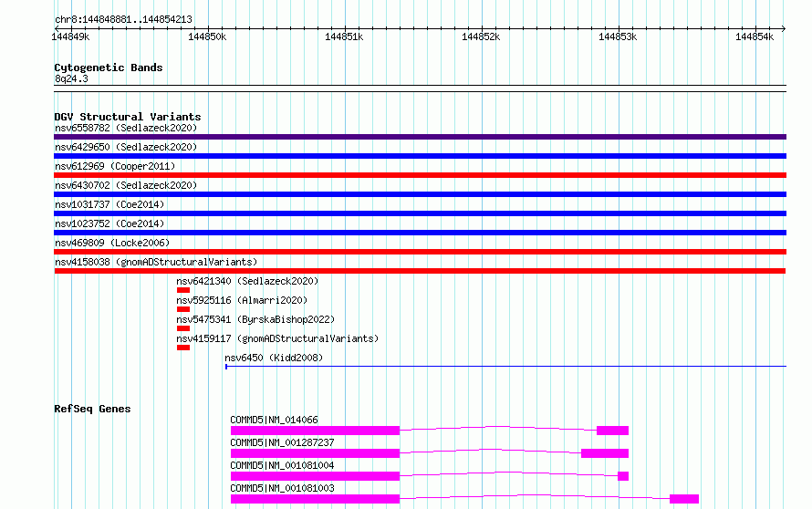Click the left arrow end of the ruler
The height and width of the screenshot is (509, 812).
57,28
